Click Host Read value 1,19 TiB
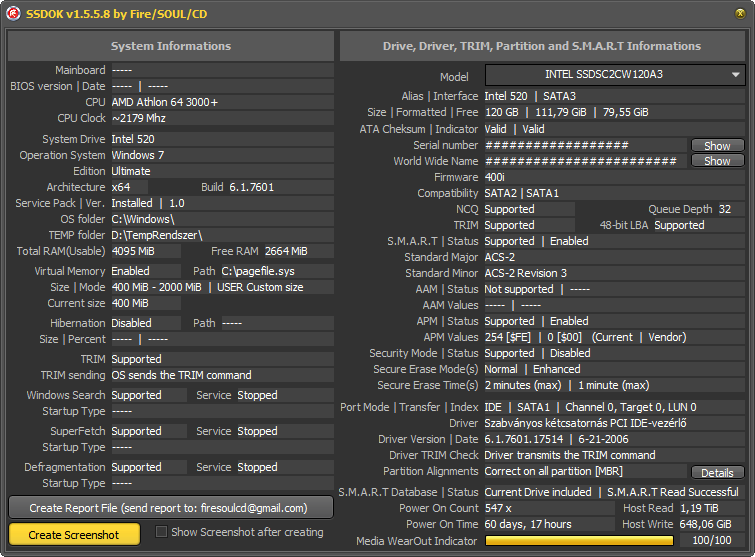 [x=699, y=508]
